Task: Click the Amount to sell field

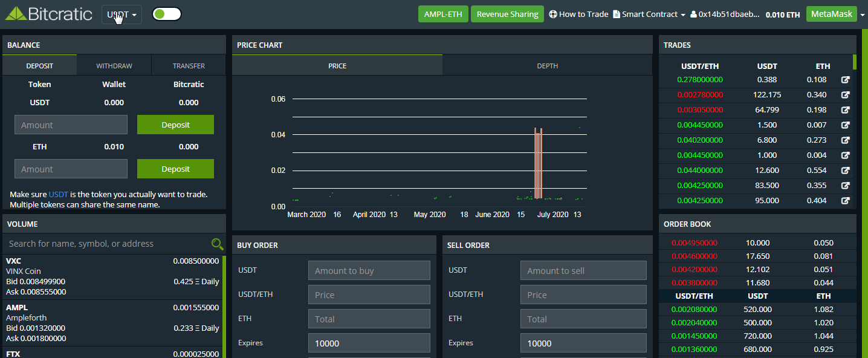Action: (583, 270)
